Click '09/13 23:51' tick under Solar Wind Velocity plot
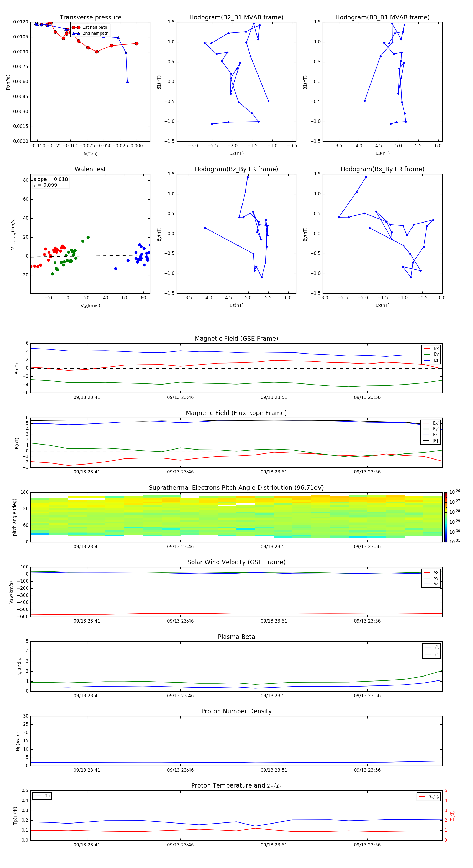The height and width of the screenshot is (868, 473). 274,621
